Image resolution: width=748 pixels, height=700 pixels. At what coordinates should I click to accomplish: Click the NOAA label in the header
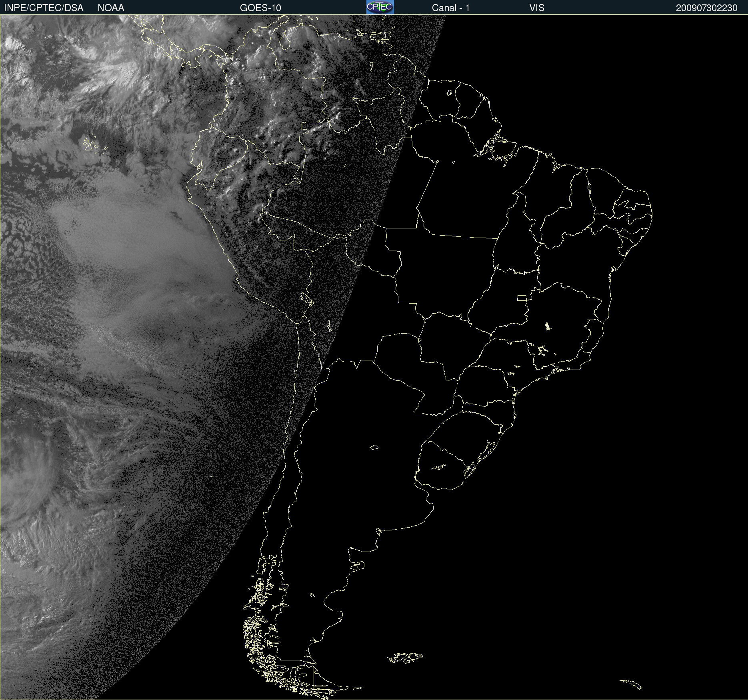point(111,8)
